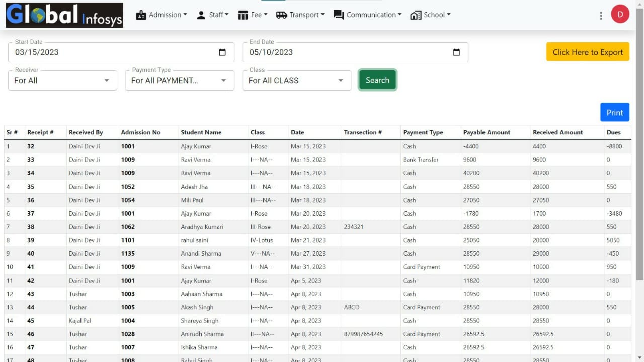Select student name Akash Singh
Viewport: 644px width, 362px height.
(197, 307)
